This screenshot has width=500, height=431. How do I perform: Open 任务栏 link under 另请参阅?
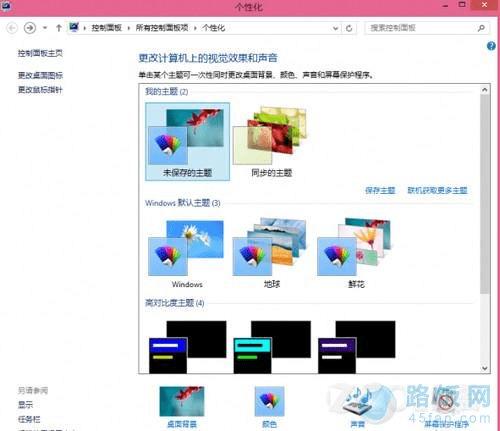click(29, 419)
